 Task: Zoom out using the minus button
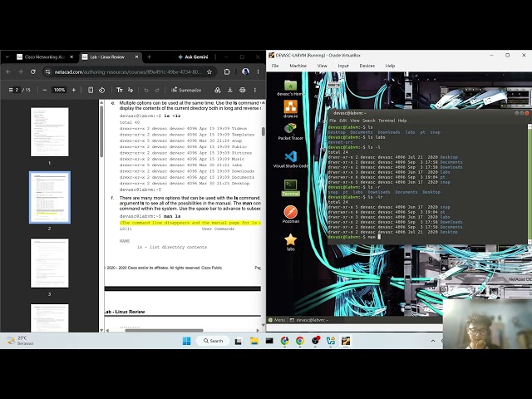pos(44,90)
